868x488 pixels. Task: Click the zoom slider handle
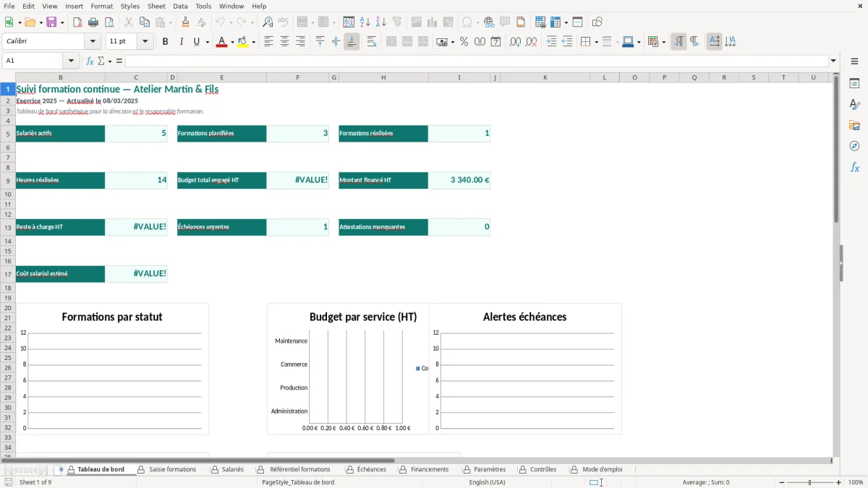(810, 482)
